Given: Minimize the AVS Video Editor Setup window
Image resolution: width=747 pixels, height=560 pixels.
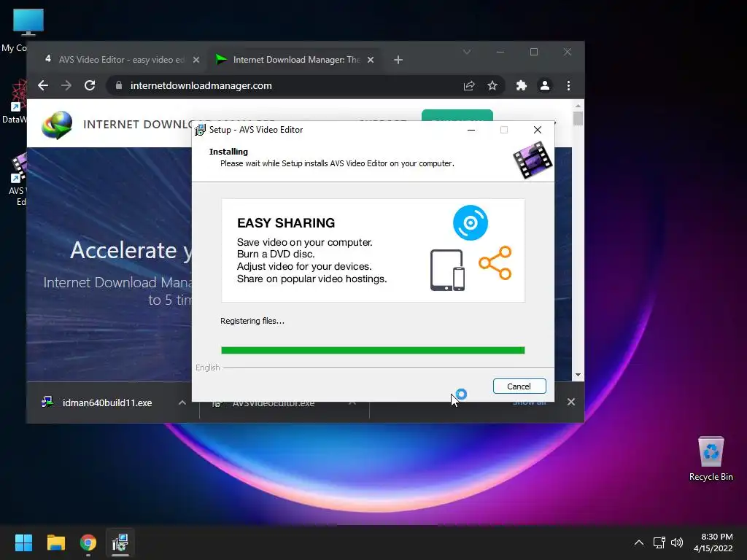Looking at the screenshot, I should [x=471, y=130].
